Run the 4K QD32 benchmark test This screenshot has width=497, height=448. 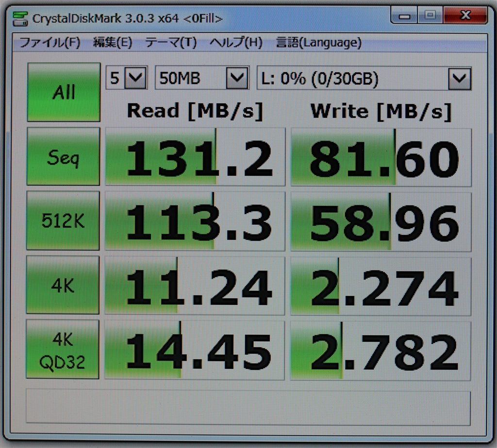pos(63,349)
